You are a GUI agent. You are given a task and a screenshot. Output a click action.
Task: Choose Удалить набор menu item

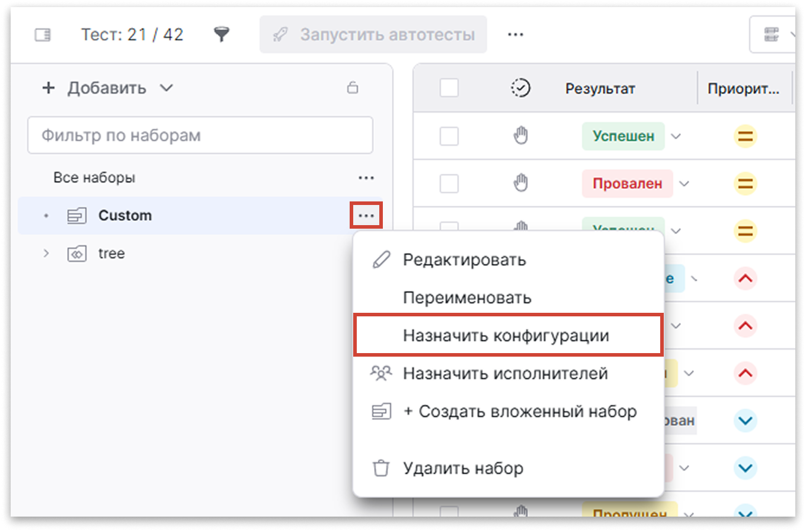tap(508, 468)
